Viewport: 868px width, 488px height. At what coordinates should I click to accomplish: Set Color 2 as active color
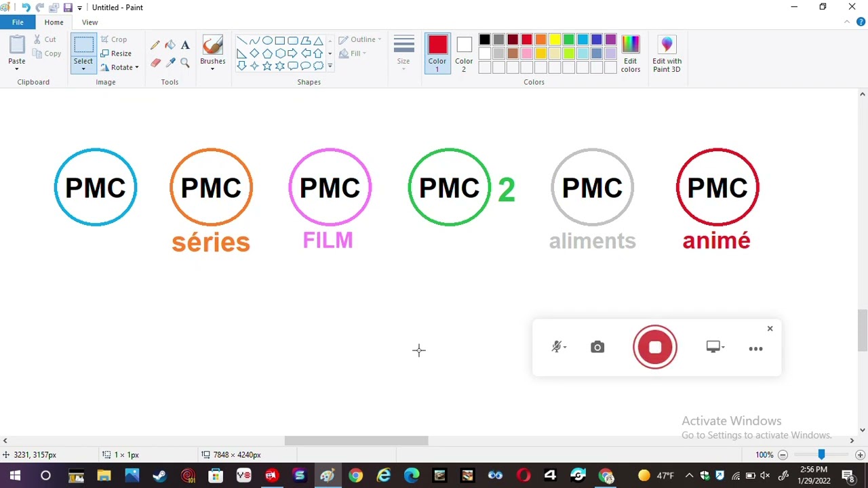[464, 53]
